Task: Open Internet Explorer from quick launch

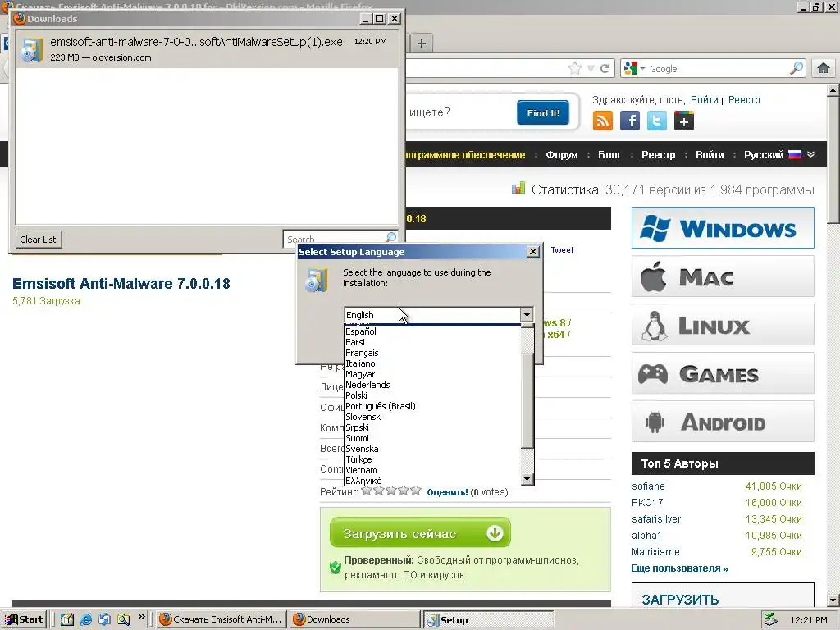Action: 85,619
